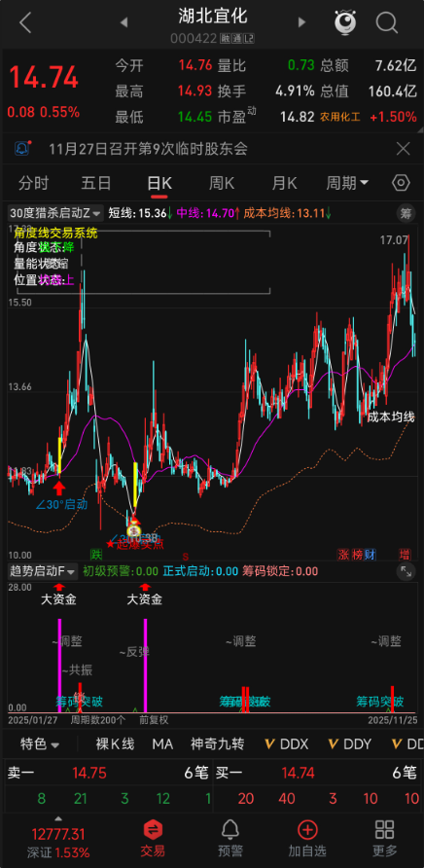Go back with the left chevron
This screenshot has height=868, width=424.
(25, 22)
